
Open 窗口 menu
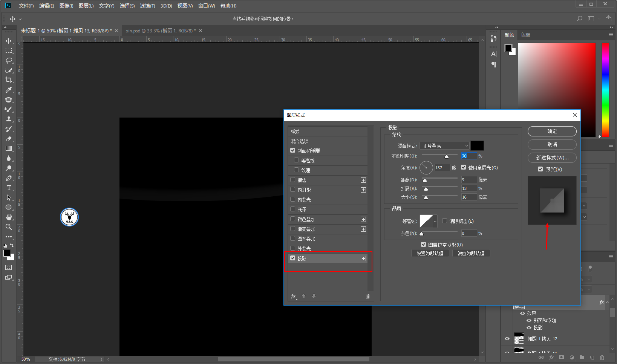tap(207, 6)
